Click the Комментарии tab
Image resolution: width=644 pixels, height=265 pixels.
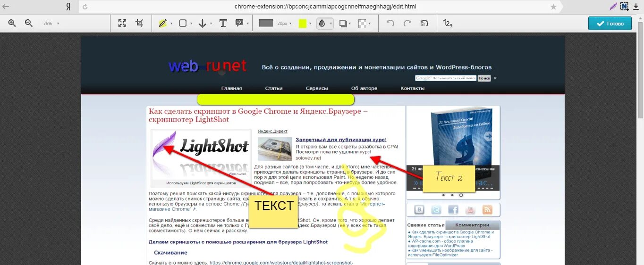tap(472, 225)
